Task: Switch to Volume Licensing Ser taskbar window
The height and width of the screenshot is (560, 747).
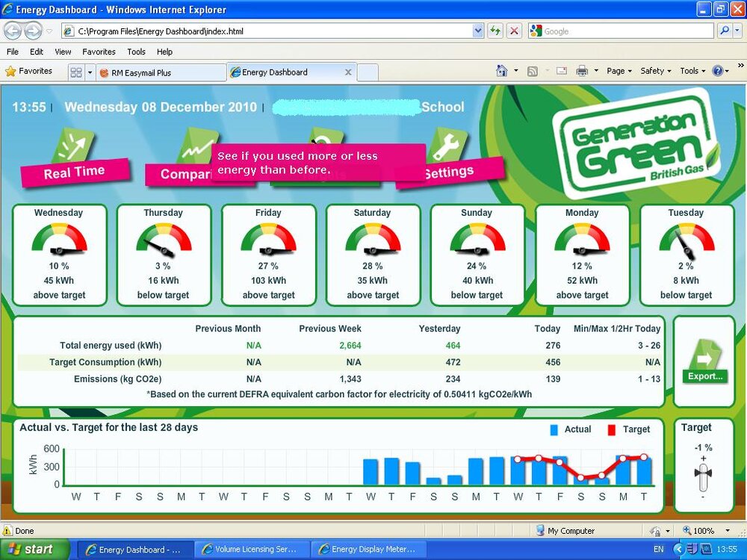Action: coord(252,549)
